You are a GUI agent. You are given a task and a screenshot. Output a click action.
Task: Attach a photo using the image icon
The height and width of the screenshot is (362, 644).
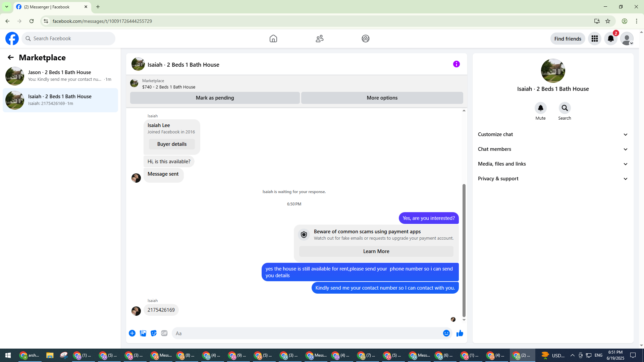click(x=143, y=333)
